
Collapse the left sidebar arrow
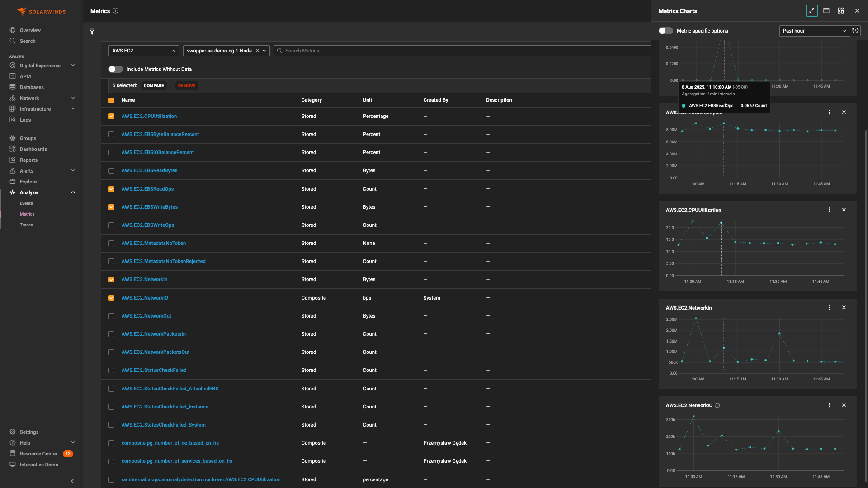[x=72, y=481]
